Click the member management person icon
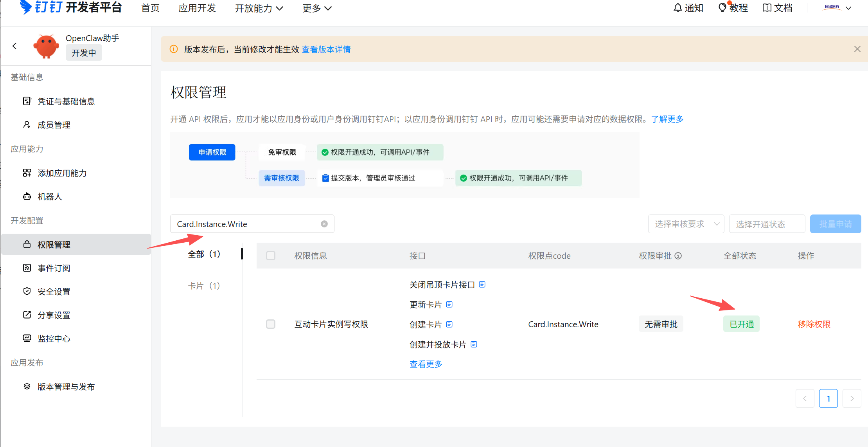The image size is (868, 447). coord(27,125)
